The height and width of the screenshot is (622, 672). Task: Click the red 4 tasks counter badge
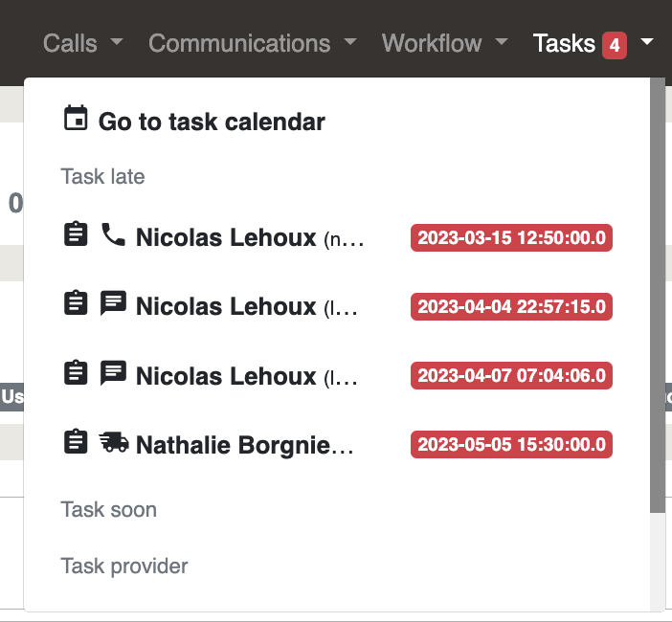(x=615, y=45)
